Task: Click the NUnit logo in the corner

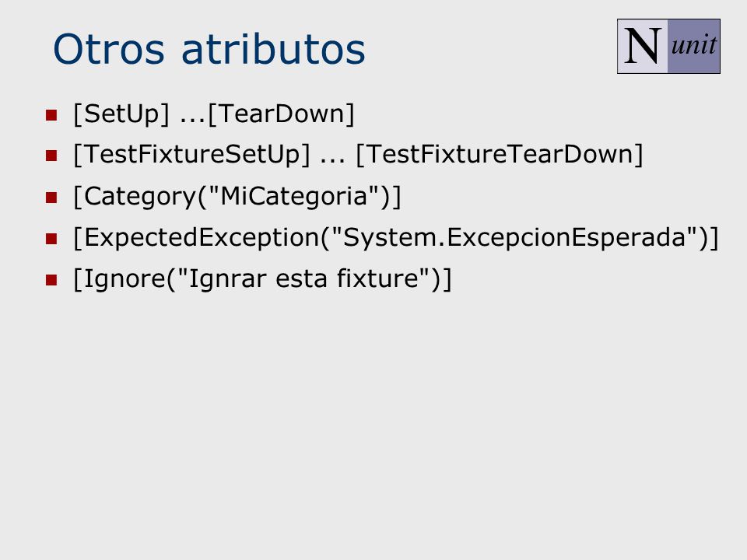Action: tap(668, 46)
